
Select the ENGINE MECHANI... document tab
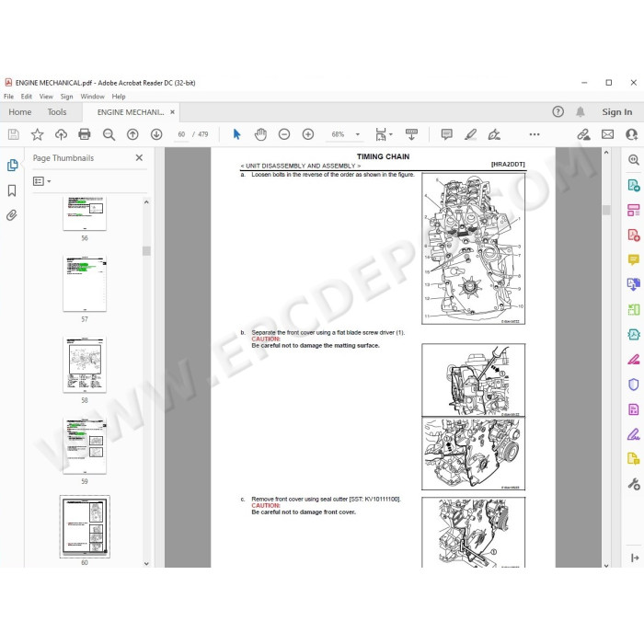[x=131, y=112]
